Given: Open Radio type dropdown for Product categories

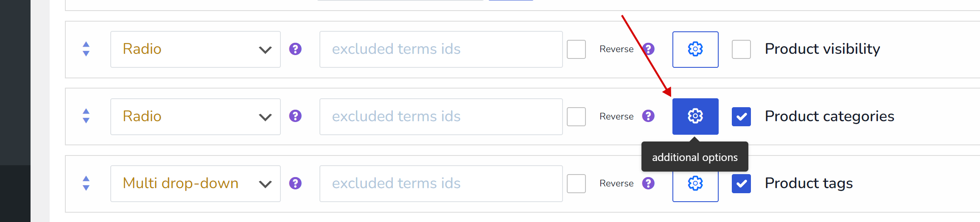Looking at the screenshot, I should (x=195, y=117).
